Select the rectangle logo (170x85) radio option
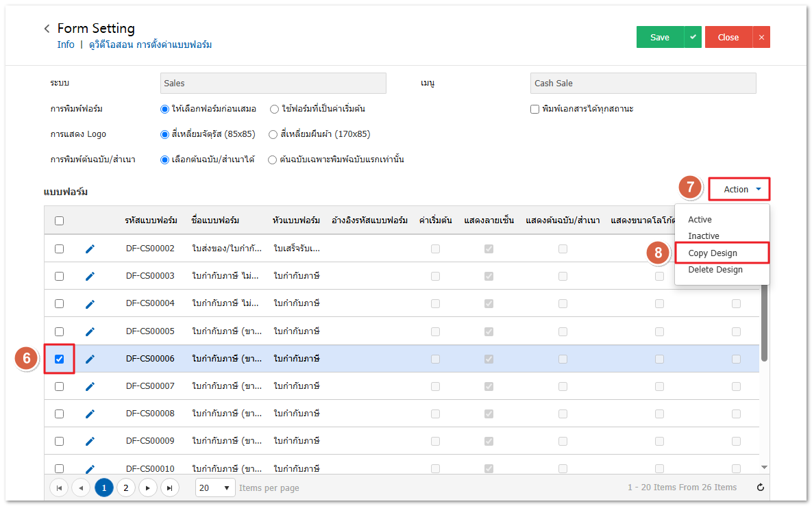 (x=273, y=134)
